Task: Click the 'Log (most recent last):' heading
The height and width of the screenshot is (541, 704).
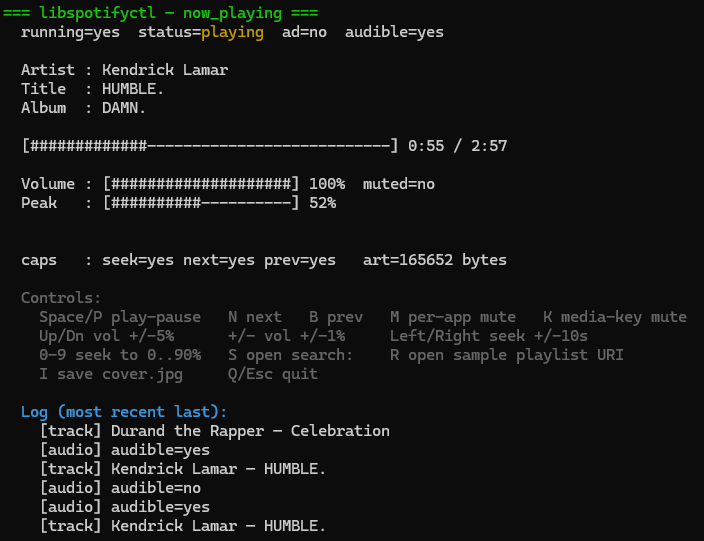Action: coord(124,412)
